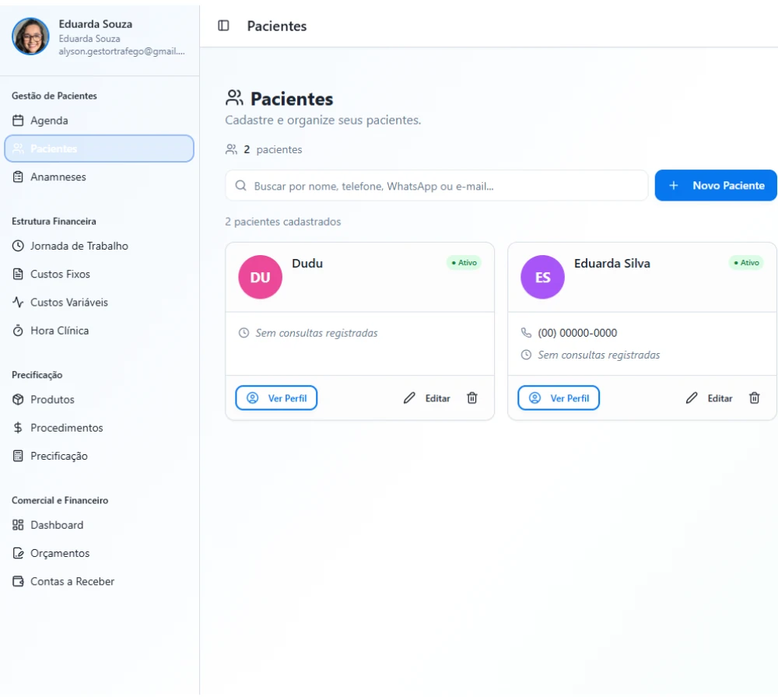Click the magnifier icon in the search bar

click(240, 186)
